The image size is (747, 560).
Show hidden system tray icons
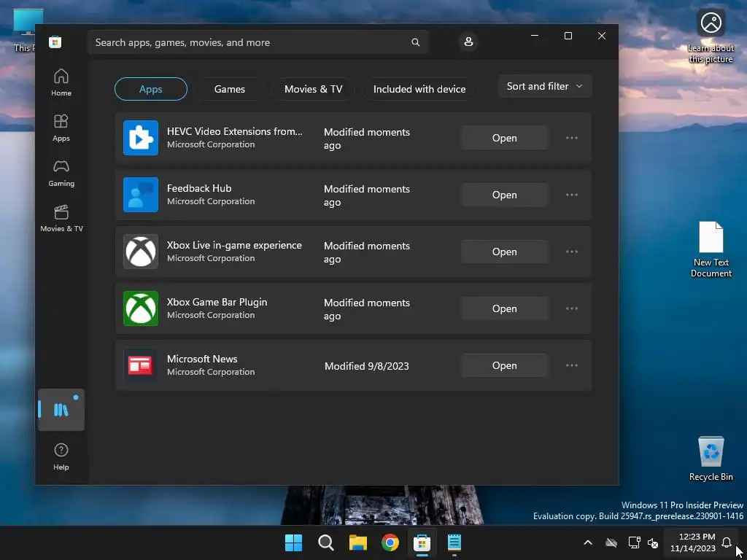pyautogui.click(x=588, y=542)
